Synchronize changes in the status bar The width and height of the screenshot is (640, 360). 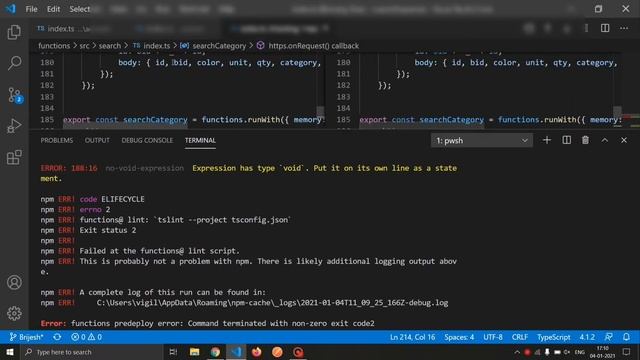coord(57,337)
